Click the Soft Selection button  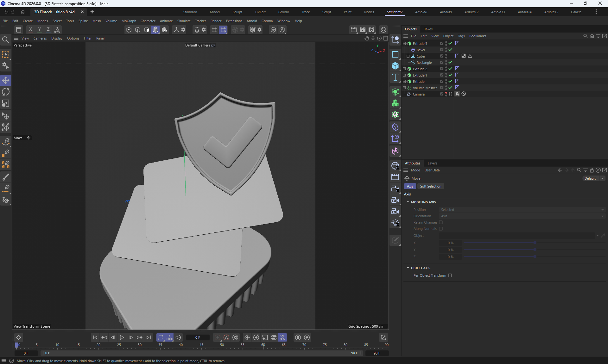[x=430, y=186]
